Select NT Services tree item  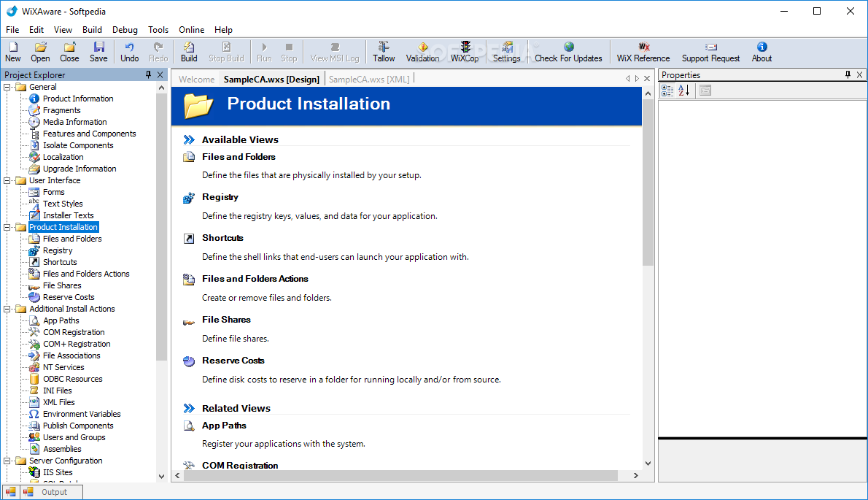coord(63,367)
